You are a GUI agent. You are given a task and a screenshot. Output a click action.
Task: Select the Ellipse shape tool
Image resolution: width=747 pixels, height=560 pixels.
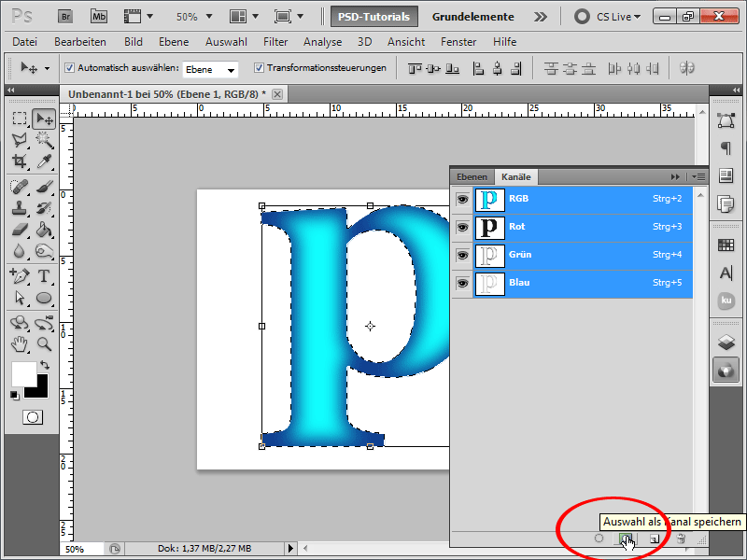pyautogui.click(x=44, y=298)
